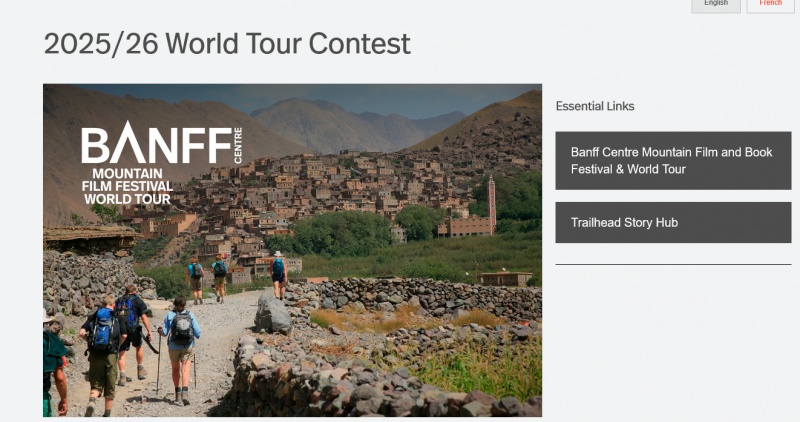Open Banff Centre Mountain Film and Book Festival link
The width and height of the screenshot is (800, 422).
673,161
